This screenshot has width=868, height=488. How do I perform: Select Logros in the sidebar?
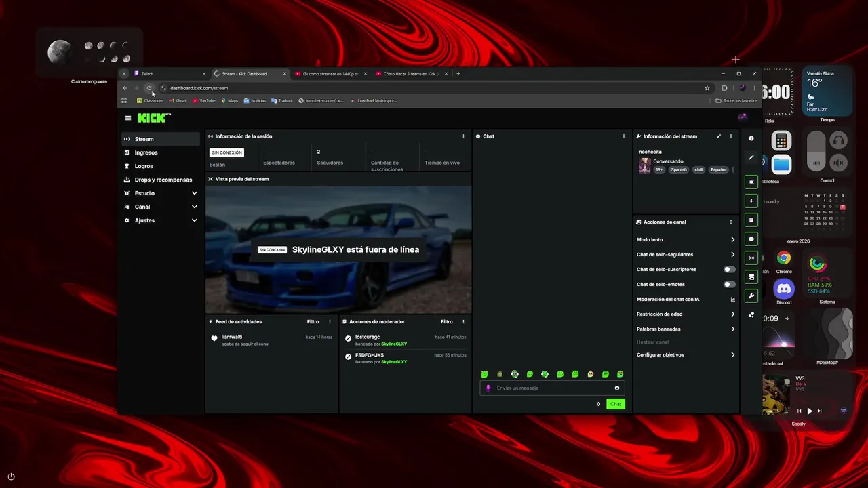coord(161,166)
